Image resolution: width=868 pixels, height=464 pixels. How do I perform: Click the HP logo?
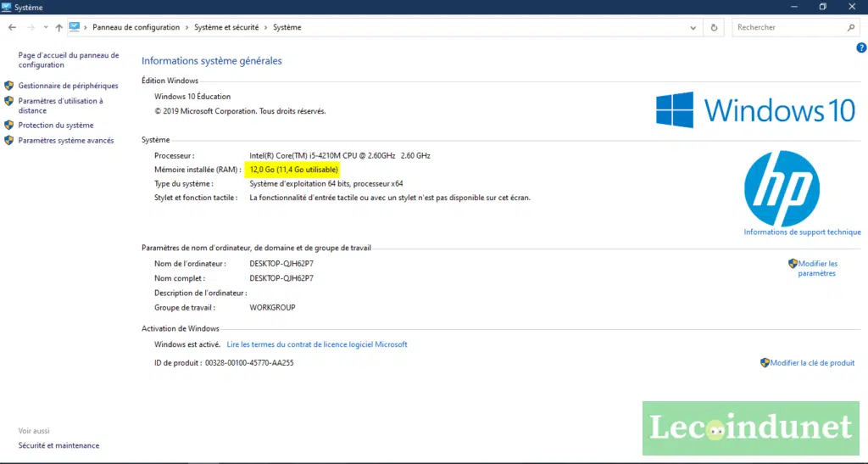pos(782,188)
